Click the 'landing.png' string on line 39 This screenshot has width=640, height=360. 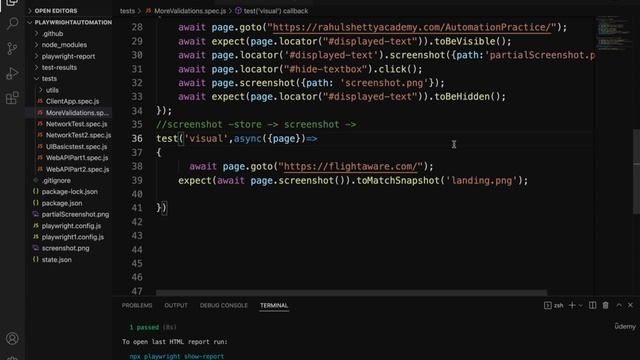point(481,180)
